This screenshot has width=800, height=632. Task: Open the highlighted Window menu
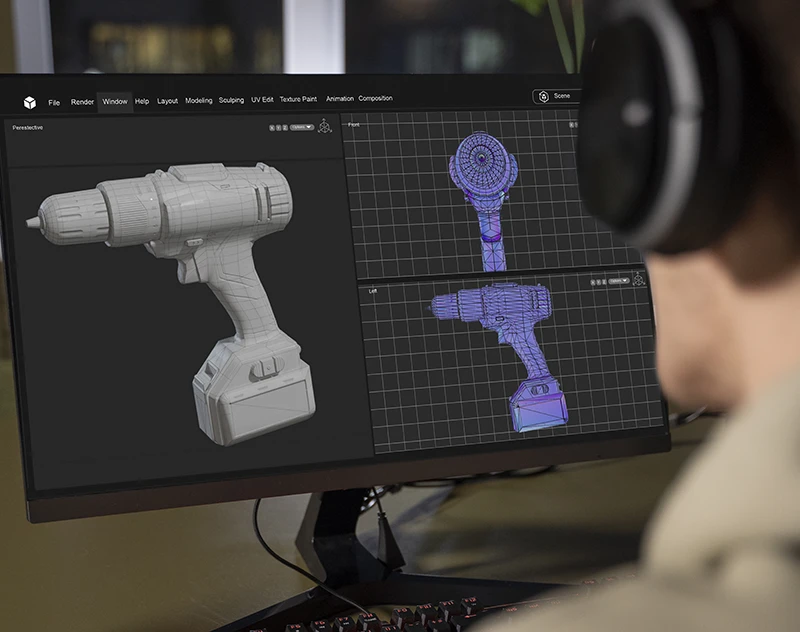coord(115,102)
